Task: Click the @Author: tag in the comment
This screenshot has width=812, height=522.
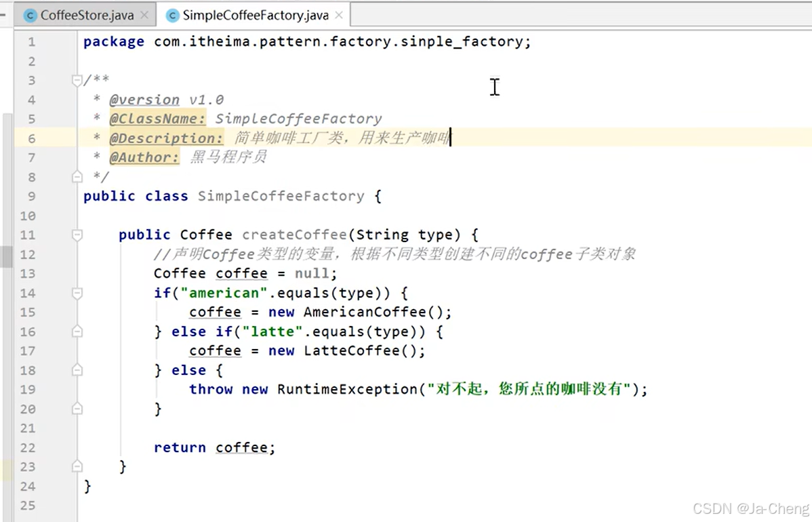Action: click(x=144, y=157)
